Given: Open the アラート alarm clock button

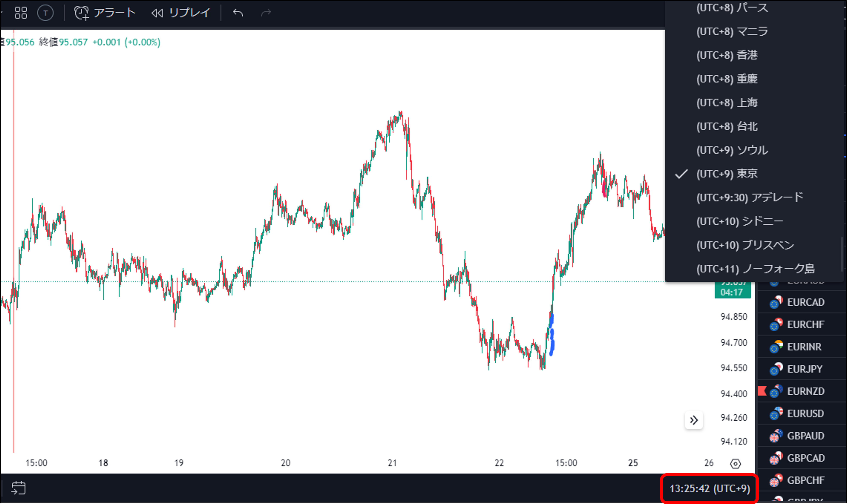Looking at the screenshot, I should coord(105,13).
